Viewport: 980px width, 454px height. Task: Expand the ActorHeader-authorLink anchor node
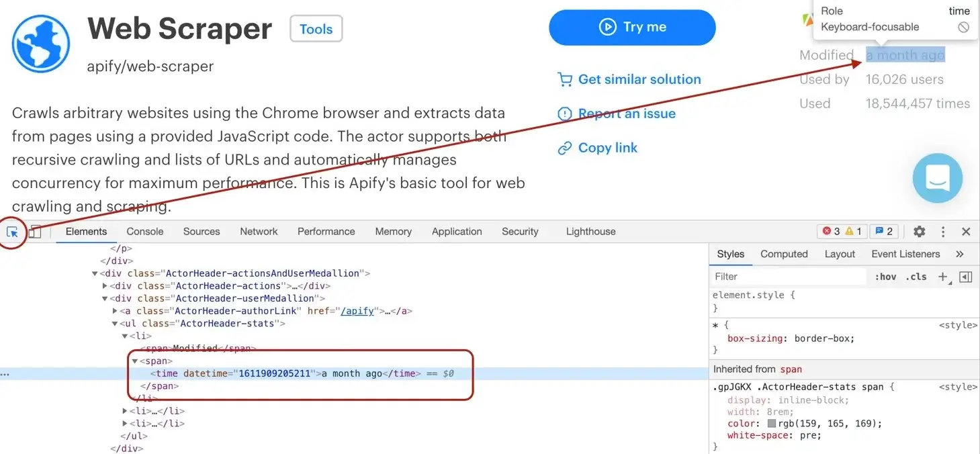tap(115, 311)
